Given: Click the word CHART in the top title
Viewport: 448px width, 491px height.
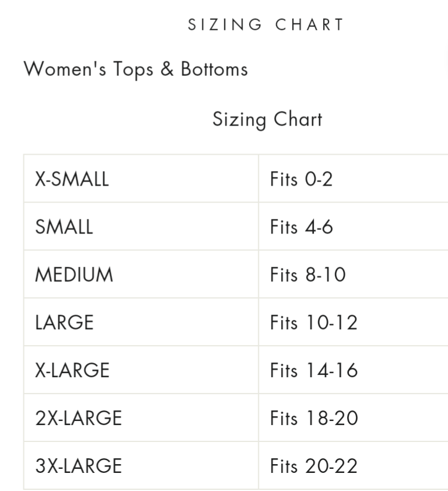Looking at the screenshot, I should point(310,25).
